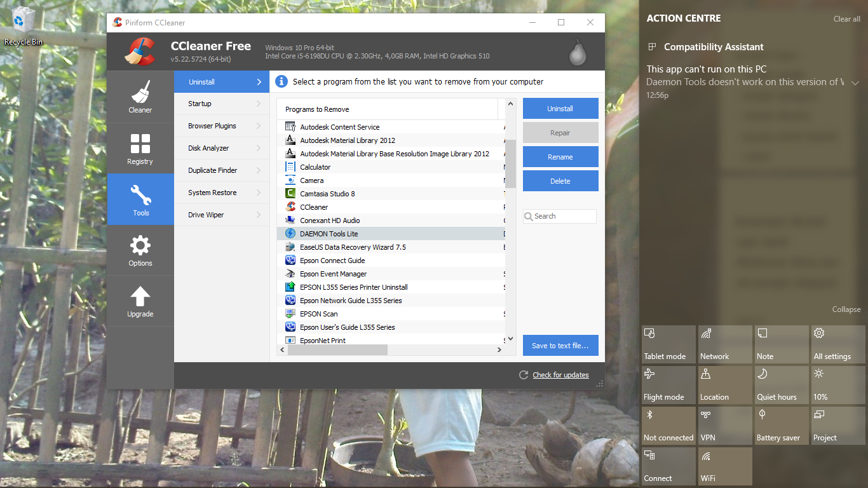
Task: Select the Tools wrench icon
Action: [x=140, y=195]
